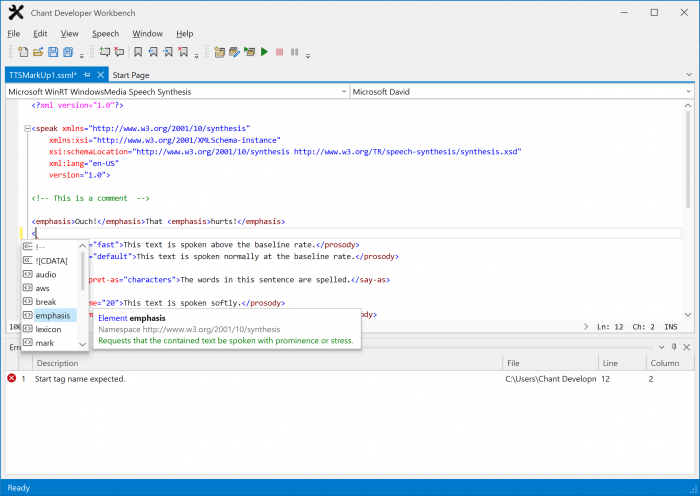
Task: Open the error panel options dropdown
Action: click(662, 347)
